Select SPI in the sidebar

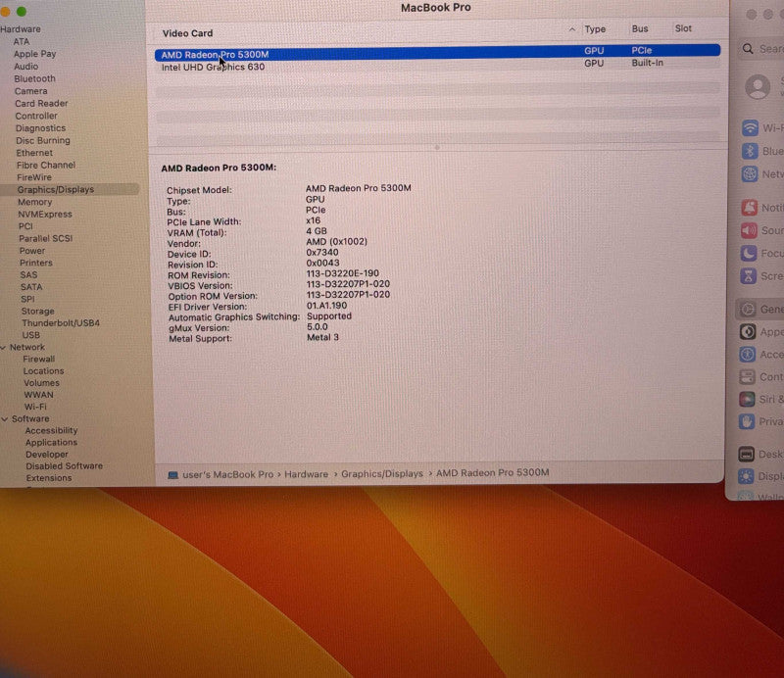28,299
